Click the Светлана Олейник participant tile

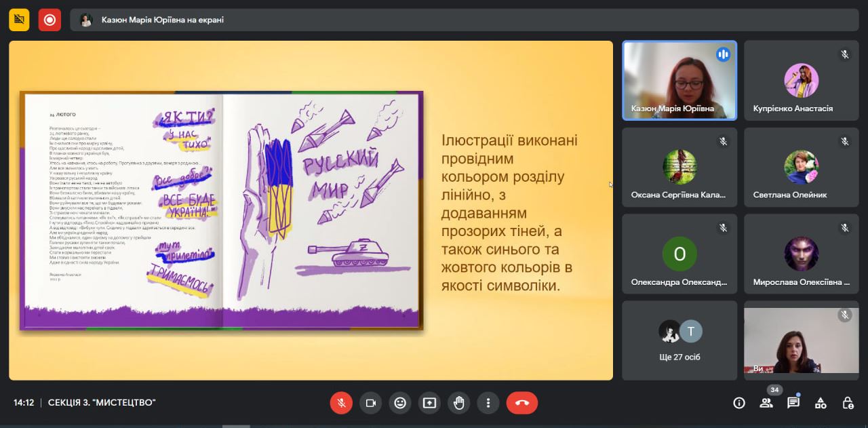pyautogui.click(x=801, y=167)
